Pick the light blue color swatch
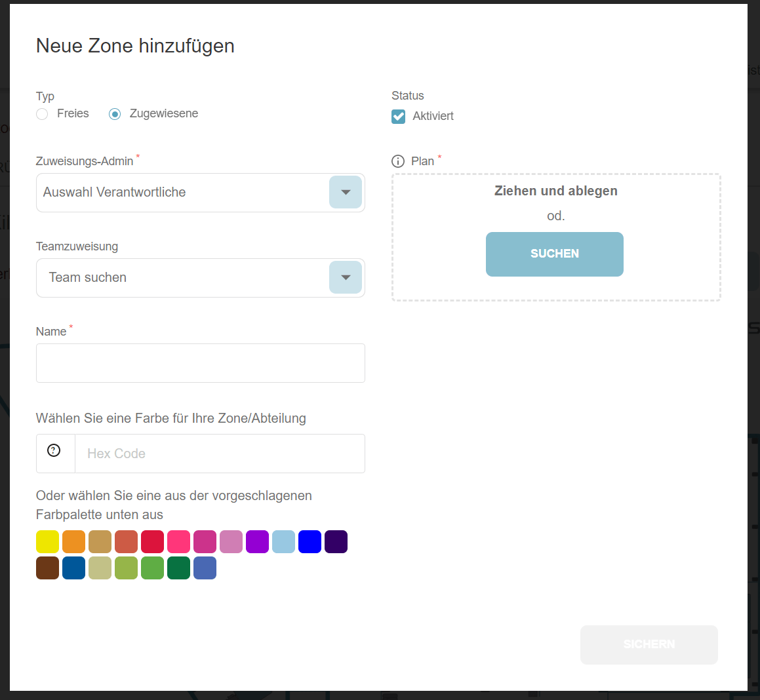 pos(283,542)
